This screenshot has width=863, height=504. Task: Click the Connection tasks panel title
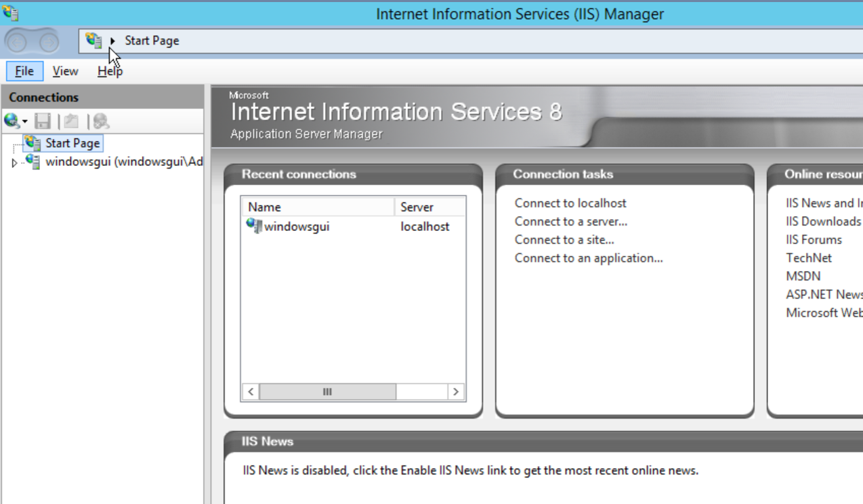coord(563,174)
